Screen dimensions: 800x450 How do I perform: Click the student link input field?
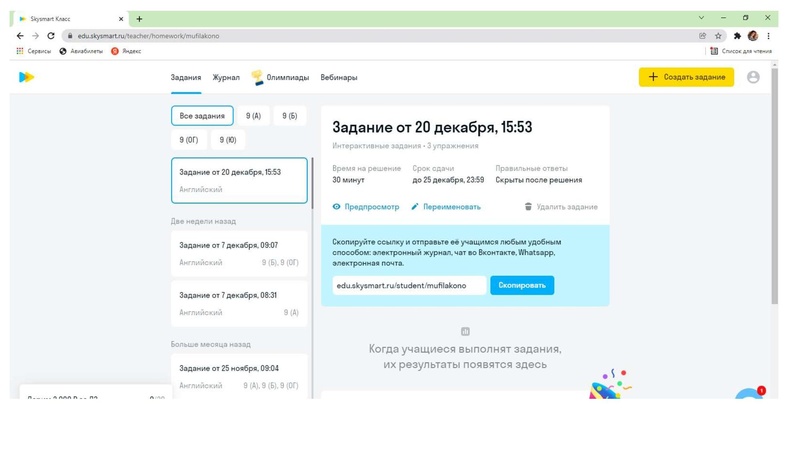[409, 285]
